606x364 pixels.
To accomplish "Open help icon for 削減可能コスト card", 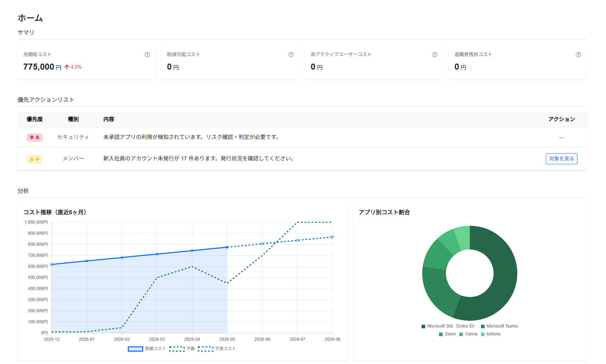I will click(291, 55).
